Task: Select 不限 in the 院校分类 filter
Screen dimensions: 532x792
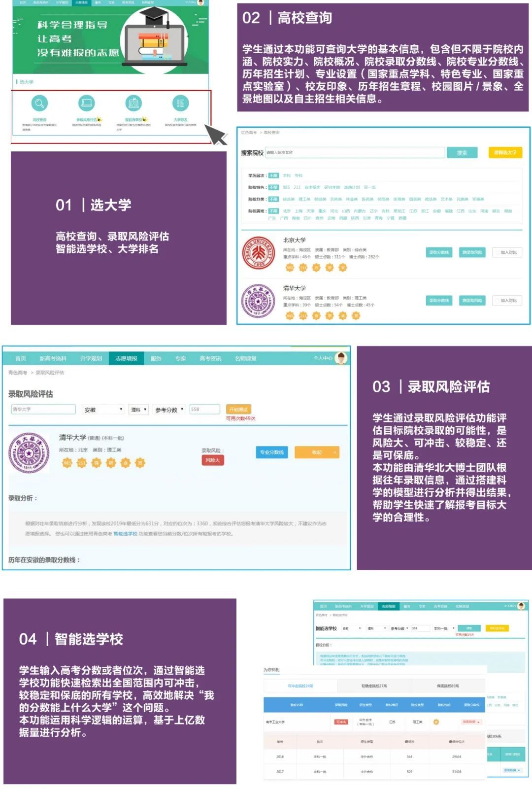Action: (x=273, y=199)
